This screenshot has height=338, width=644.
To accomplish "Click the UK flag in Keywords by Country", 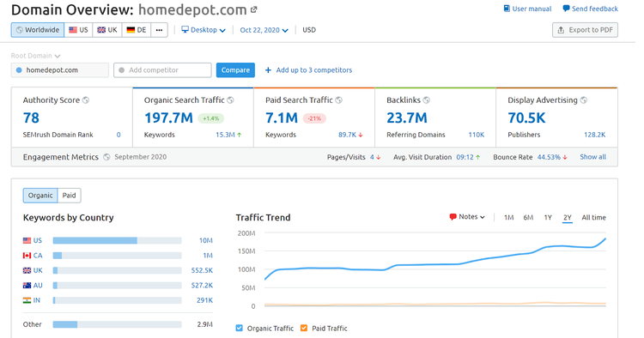I will pos(27,270).
